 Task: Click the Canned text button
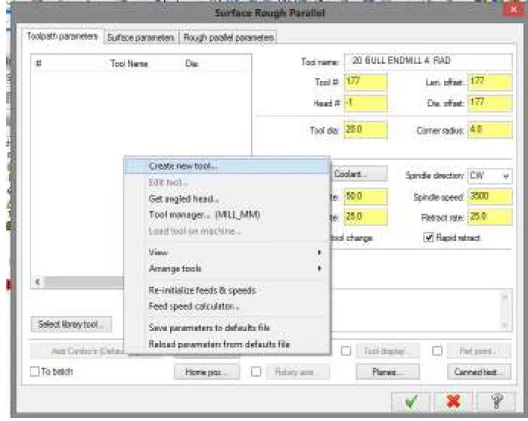(479, 372)
